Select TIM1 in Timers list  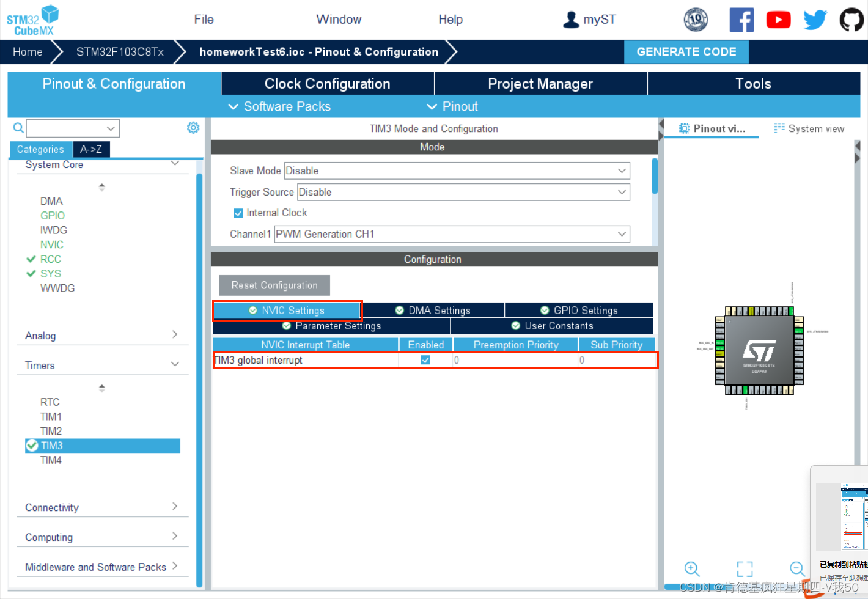(51, 417)
